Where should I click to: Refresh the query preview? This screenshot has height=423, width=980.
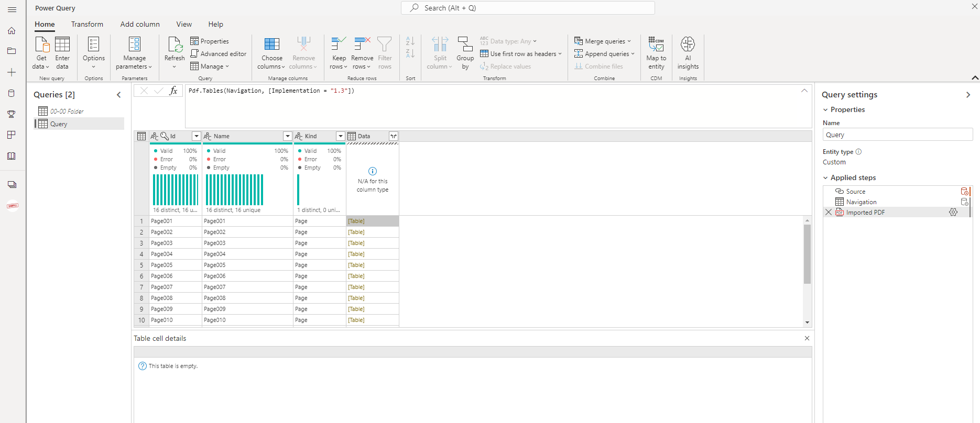pos(175,52)
